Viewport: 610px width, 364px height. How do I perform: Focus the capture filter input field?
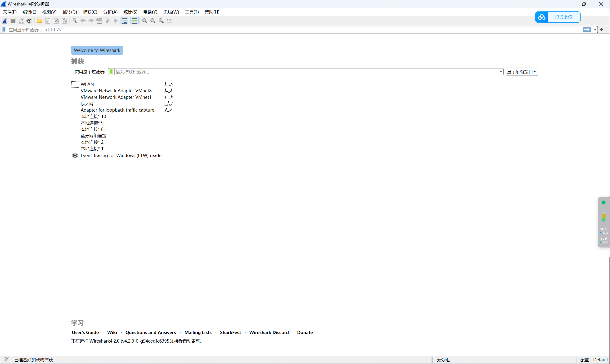click(306, 72)
